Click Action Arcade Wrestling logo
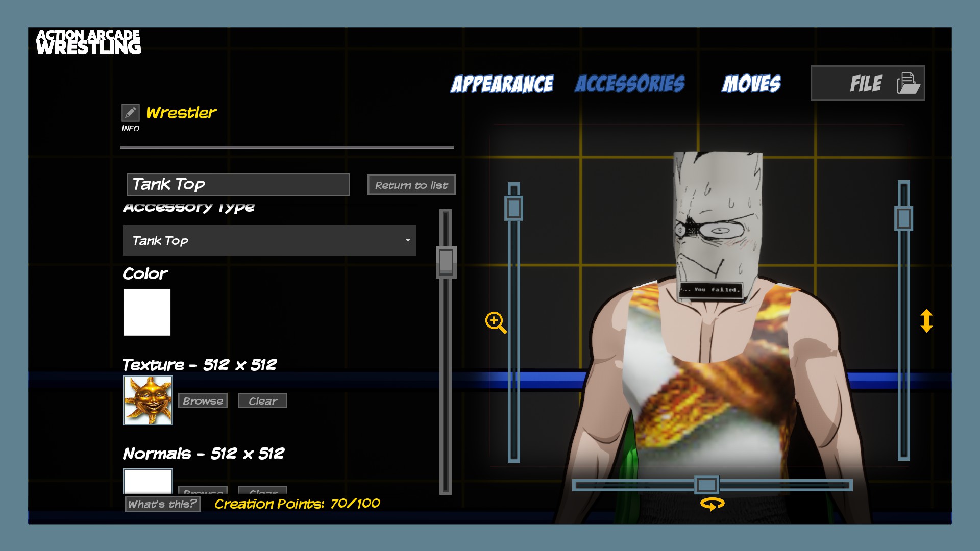Viewport: 980px width, 551px height. tap(88, 42)
